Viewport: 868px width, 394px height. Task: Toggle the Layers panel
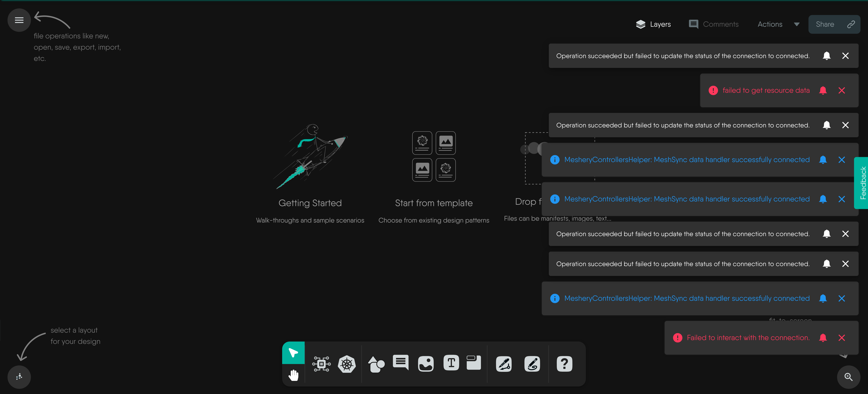tap(653, 24)
